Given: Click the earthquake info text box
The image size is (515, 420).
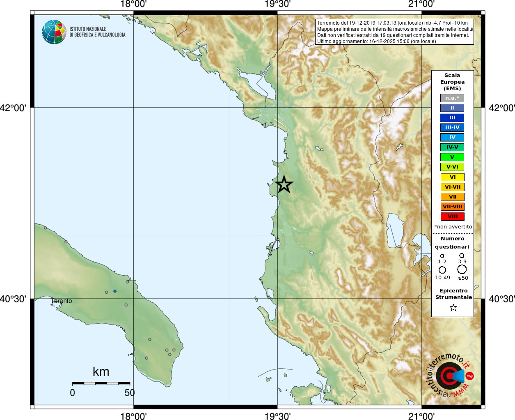Looking at the screenshot, I should 395,32.
